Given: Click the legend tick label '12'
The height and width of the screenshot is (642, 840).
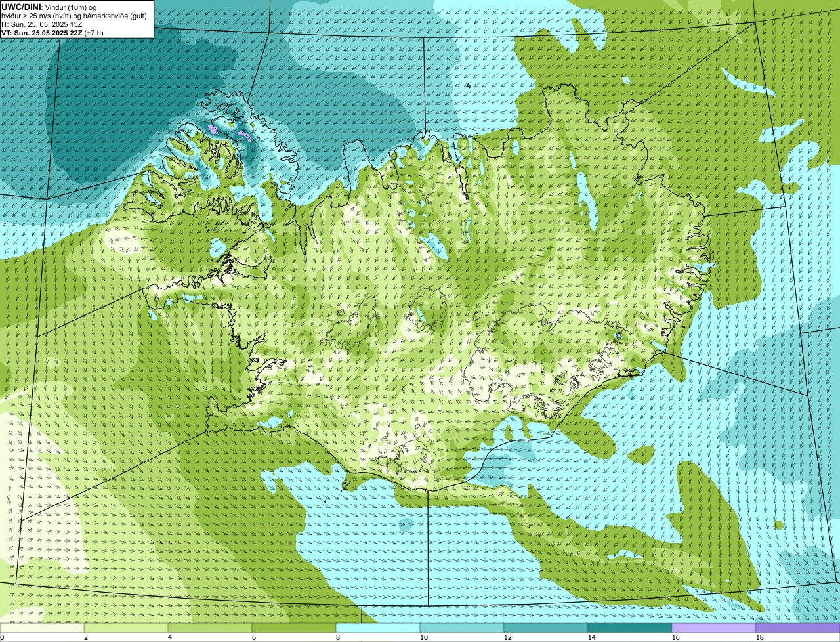Looking at the screenshot, I should (x=508, y=637).
